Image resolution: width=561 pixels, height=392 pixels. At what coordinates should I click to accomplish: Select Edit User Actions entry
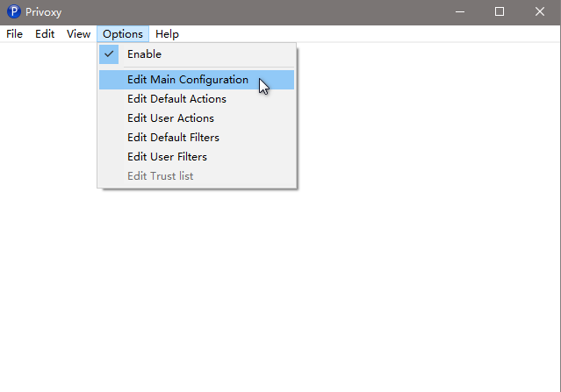pyautogui.click(x=197, y=118)
